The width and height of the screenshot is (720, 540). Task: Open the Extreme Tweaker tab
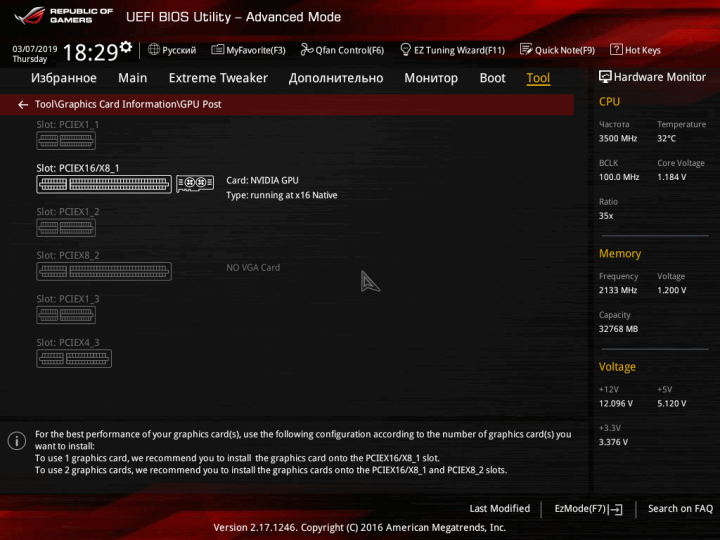[x=218, y=78]
